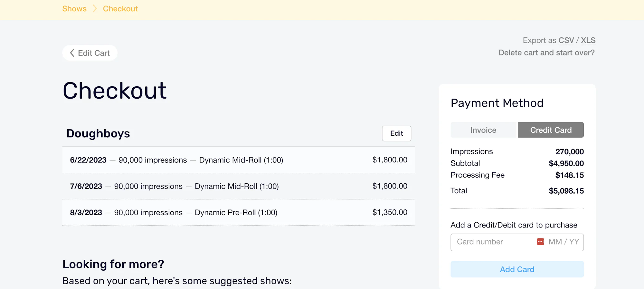Select the 6/22/2023 Mid-Roll row
The width and height of the screenshot is (644, 289).
tap(239, 160)
